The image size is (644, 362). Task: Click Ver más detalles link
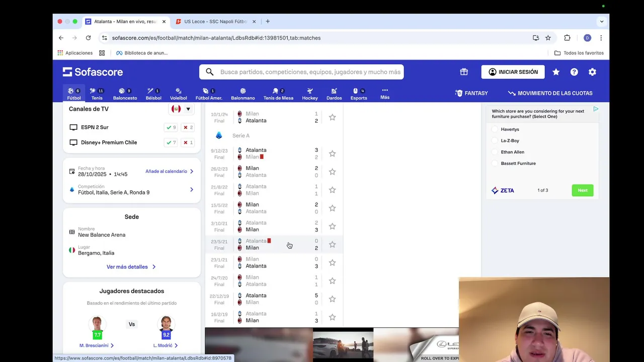[131, 267]
